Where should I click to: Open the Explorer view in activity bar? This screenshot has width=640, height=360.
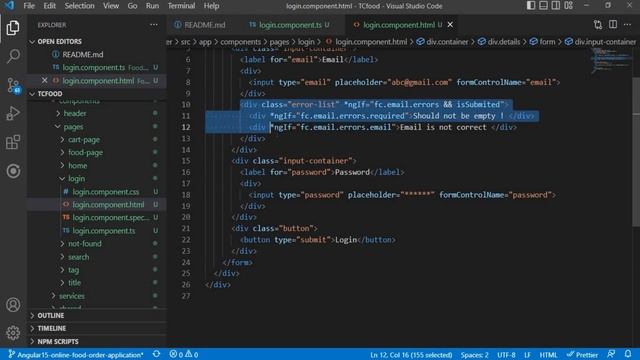[x=13, y=28]
